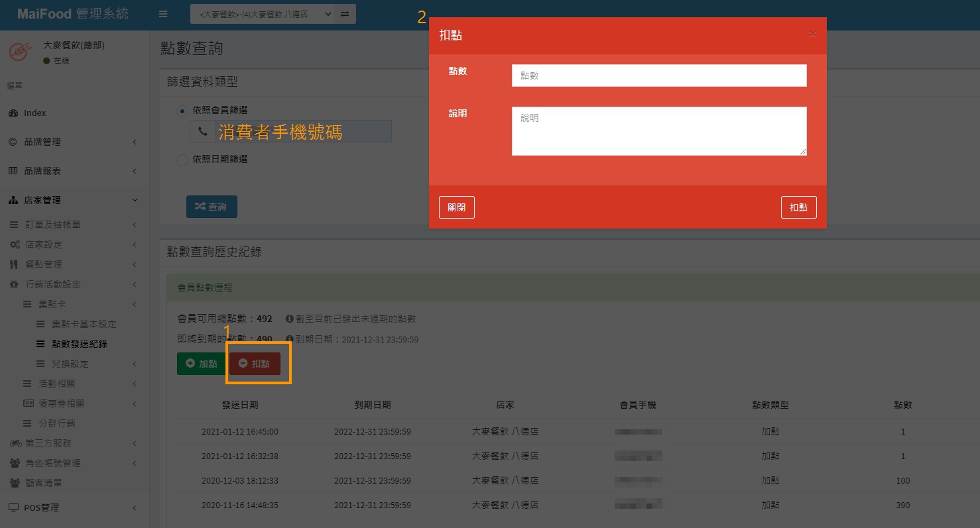
Task: Open the store selector dropdown
Action: [262, 14]
